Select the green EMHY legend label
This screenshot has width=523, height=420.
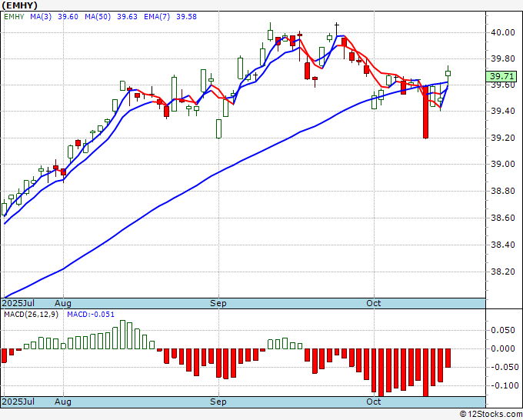(x=14, y=17)
